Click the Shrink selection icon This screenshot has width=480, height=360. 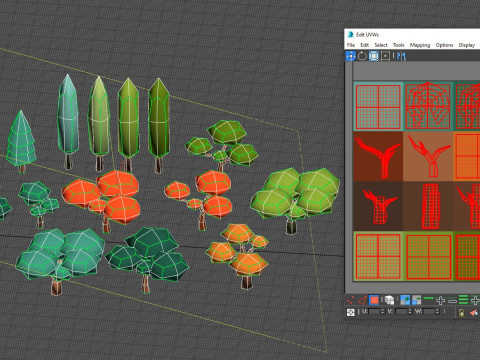point(417,300)
